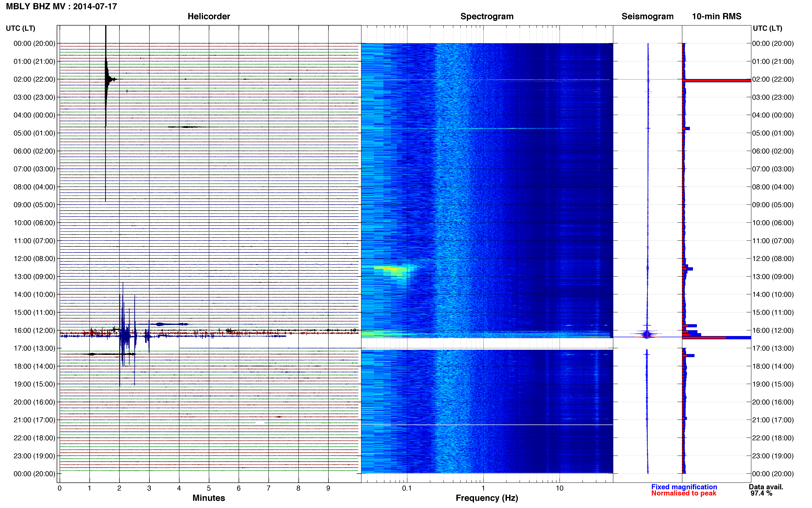Click the 'Minutes' x-axis label
The image size is (812, 508).
click(209, 498)
